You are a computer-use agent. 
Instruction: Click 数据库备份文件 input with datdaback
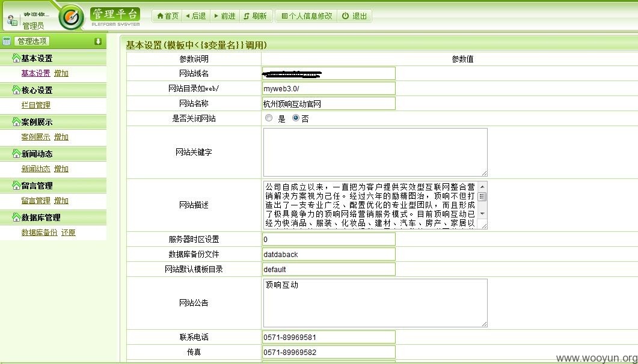pos(329,254)
